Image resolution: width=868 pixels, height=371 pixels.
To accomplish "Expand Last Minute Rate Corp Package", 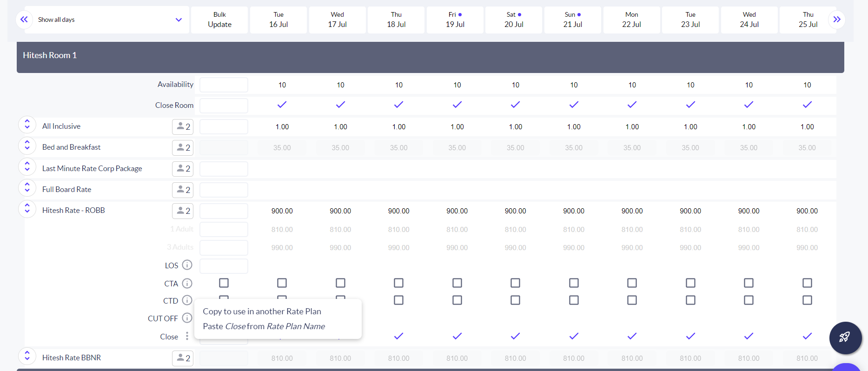I will pos(27,166).
